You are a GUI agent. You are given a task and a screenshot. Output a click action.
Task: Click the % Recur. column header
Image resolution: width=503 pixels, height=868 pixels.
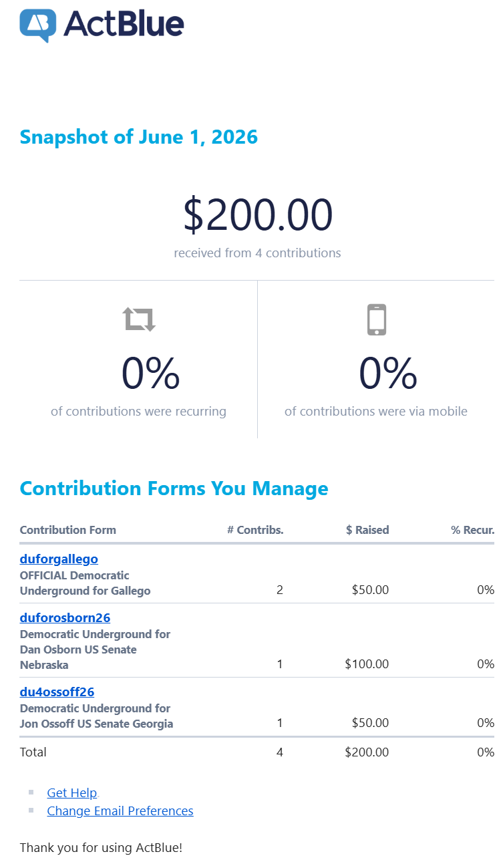472,530
